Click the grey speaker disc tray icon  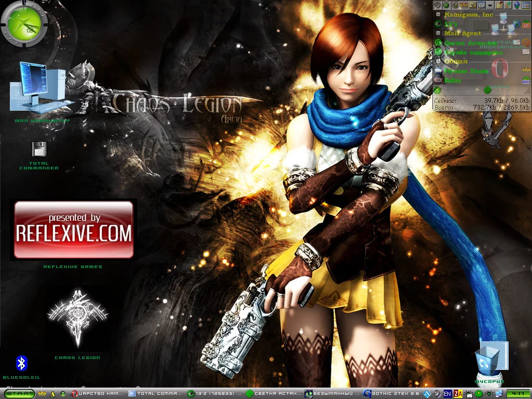(437, 394)
